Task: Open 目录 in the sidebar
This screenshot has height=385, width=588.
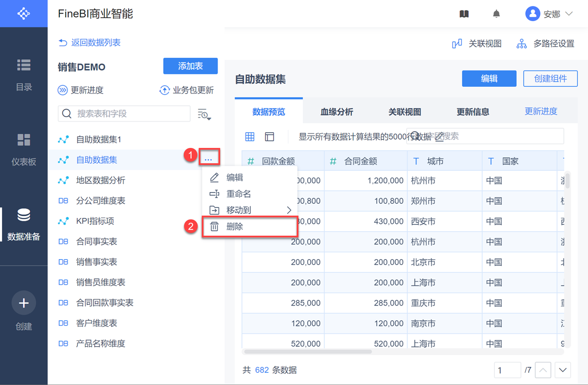Action: [x=24, y=75]
